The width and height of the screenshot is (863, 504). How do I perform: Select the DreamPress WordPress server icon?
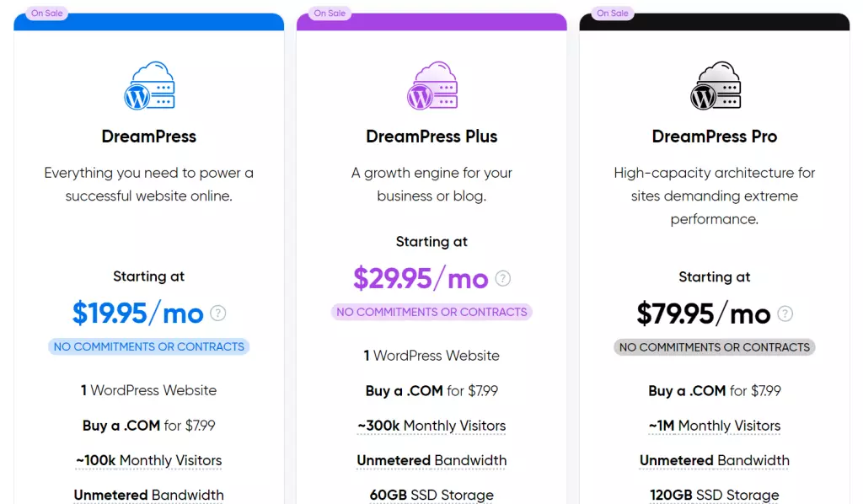pos(148,84)
